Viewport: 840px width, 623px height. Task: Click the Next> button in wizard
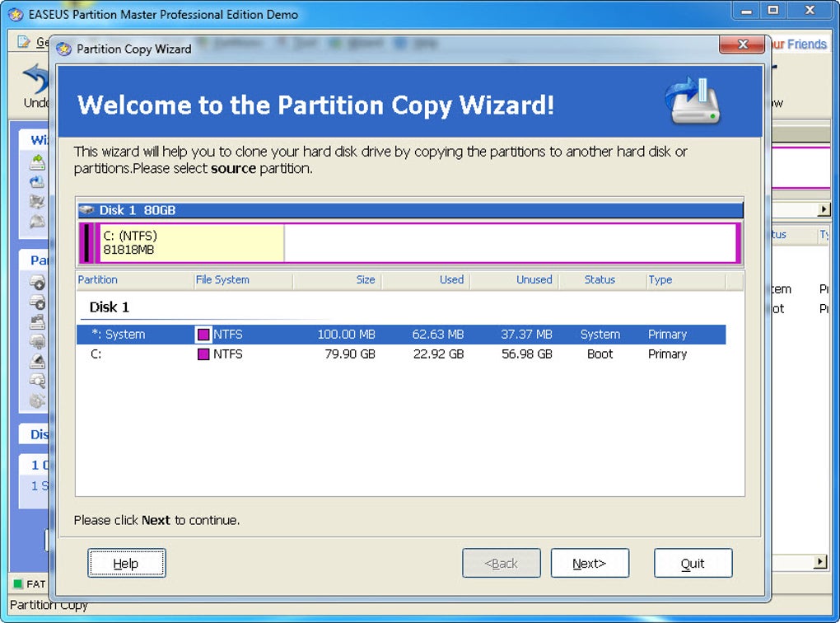pos(590,563)
